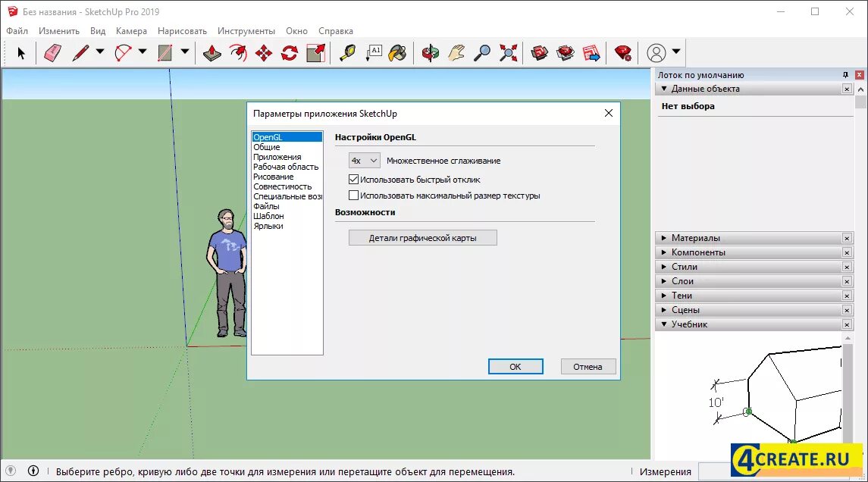Open the Line tool dropdown arrow
Screen dimensions: 868x482
(100, 52)
